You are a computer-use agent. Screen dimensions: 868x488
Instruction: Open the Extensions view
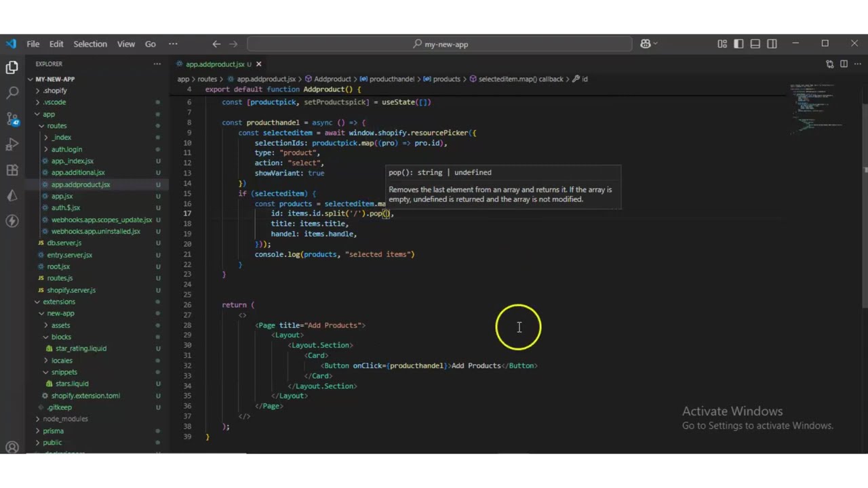coord(12,170)
